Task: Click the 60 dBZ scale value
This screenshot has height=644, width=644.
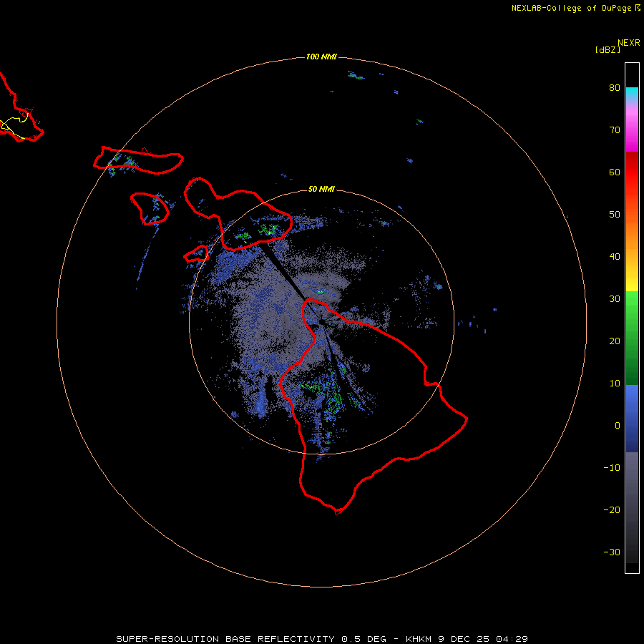Action: (615, 172)
